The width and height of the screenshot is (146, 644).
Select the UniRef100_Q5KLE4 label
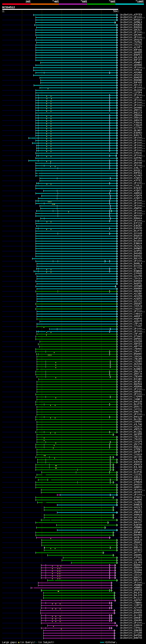[x=131, y=371]
